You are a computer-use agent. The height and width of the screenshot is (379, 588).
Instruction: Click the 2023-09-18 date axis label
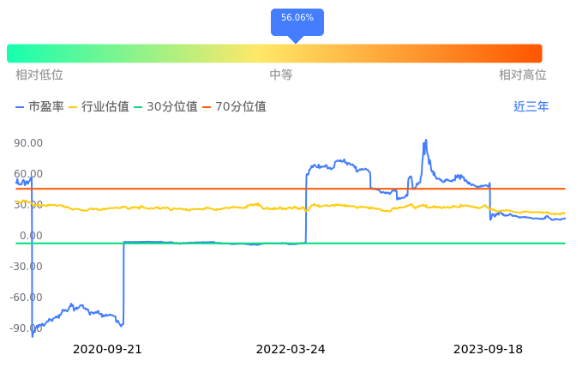[488, 350]
